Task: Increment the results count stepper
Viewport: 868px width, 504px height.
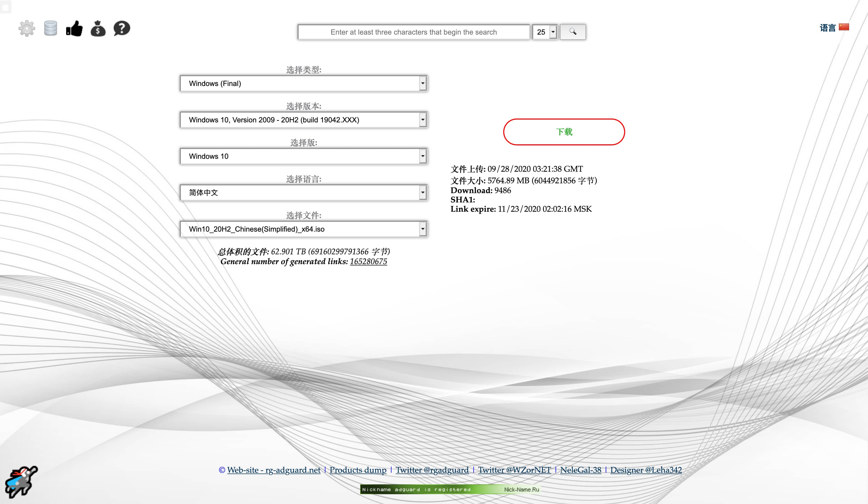Action: (552, 28)
